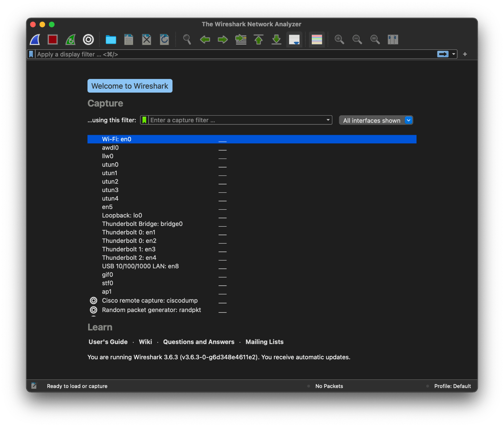This screenshot has height=427, width=504.
Task: Open the User's Guide link
Action: click(x=108, y=342)
